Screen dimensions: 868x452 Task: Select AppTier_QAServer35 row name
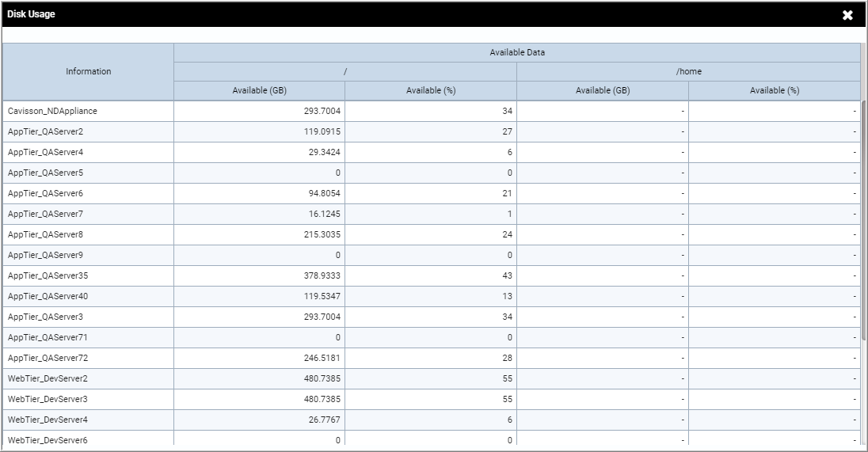click(48, 275)
